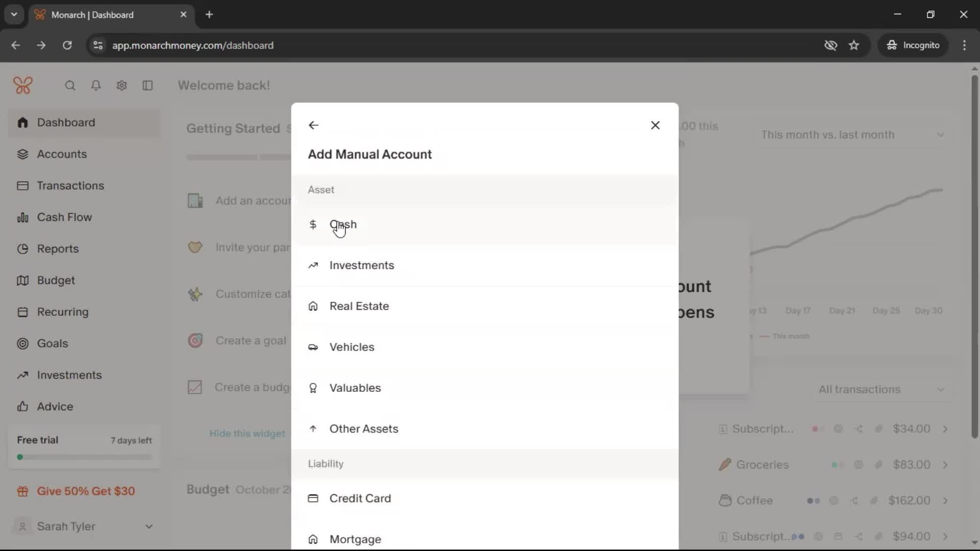Open the site information icon
The height and width of the screenshot is (551, 980).
point(98,45)
